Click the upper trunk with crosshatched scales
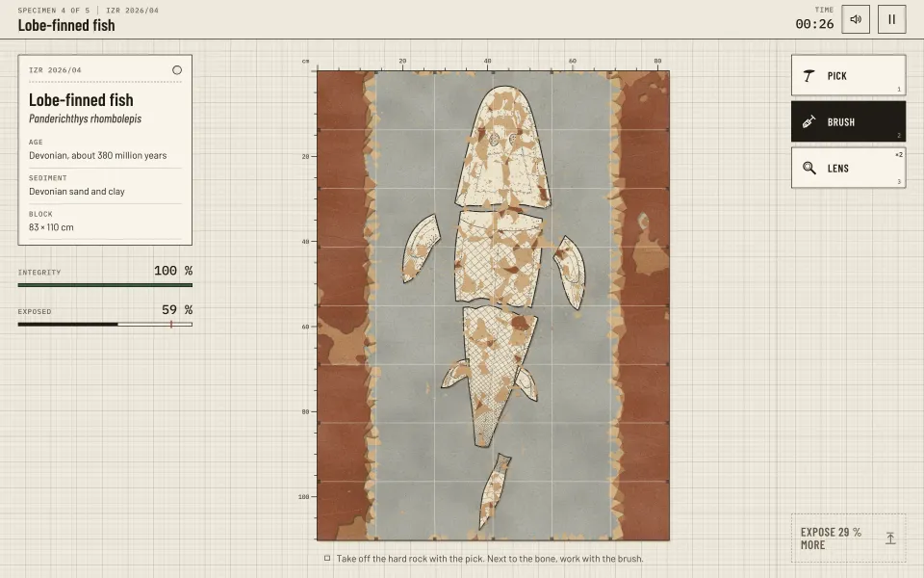This screenshot has height=578, width=924. (x=498, y=259)
